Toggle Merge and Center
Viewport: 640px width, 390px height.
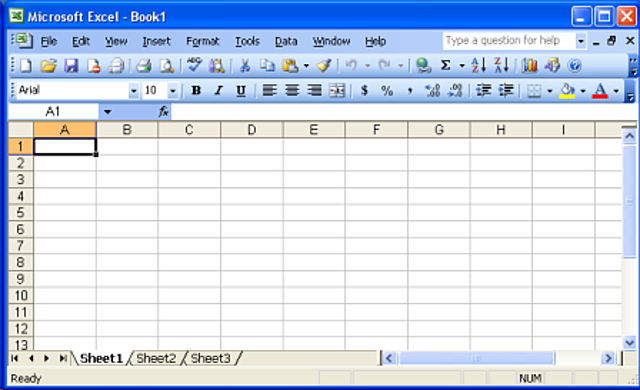[338, 90]
